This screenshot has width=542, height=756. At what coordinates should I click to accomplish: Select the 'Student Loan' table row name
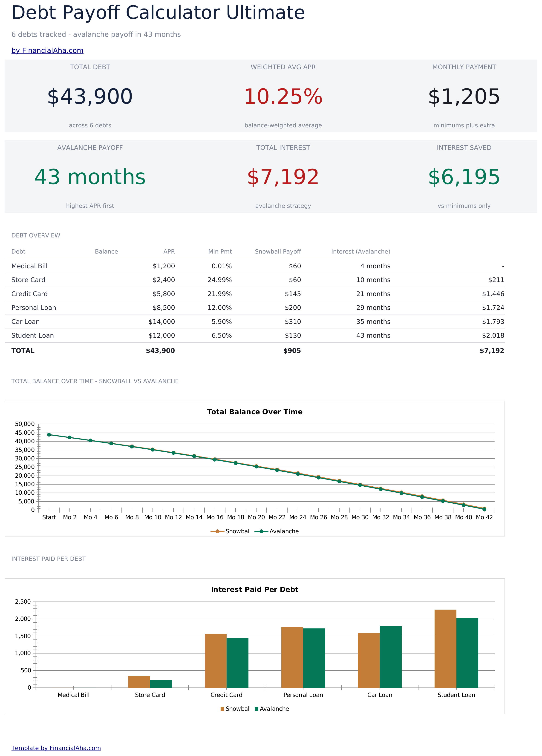click(x=32, y=335)
